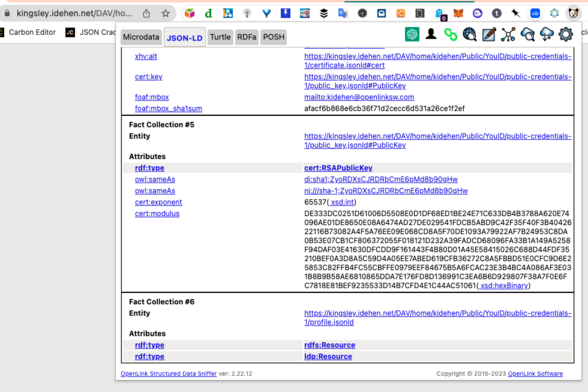Open the cert:exponent attribute link

click(x=158, y=202)
